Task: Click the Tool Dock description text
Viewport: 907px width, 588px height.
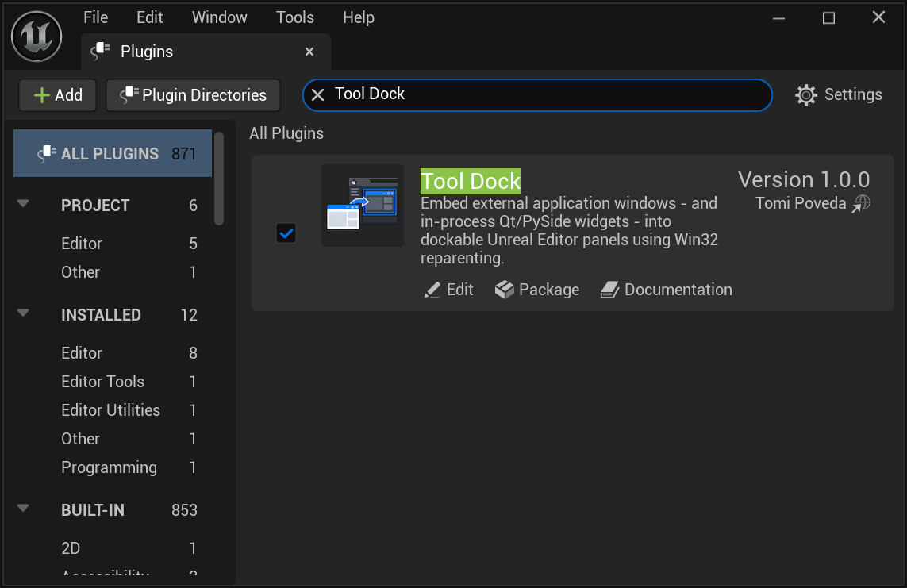Action: coord(569,231)
